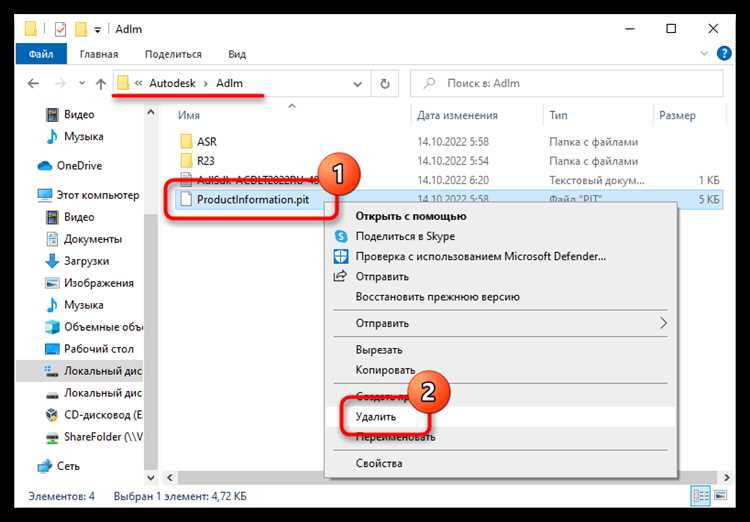
Task: Open the recent locations dropdown arrow
Action: click(x=82, y=84)
